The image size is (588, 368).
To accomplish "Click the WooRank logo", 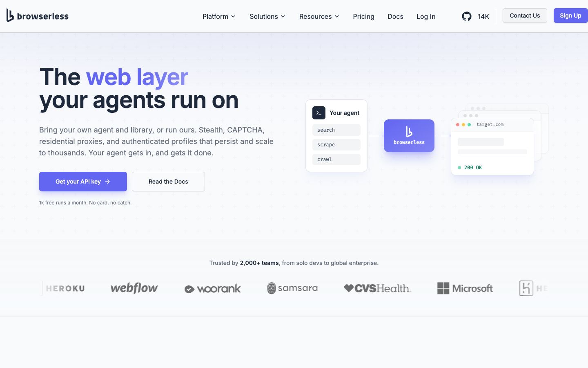I will [x=212, y=289].
